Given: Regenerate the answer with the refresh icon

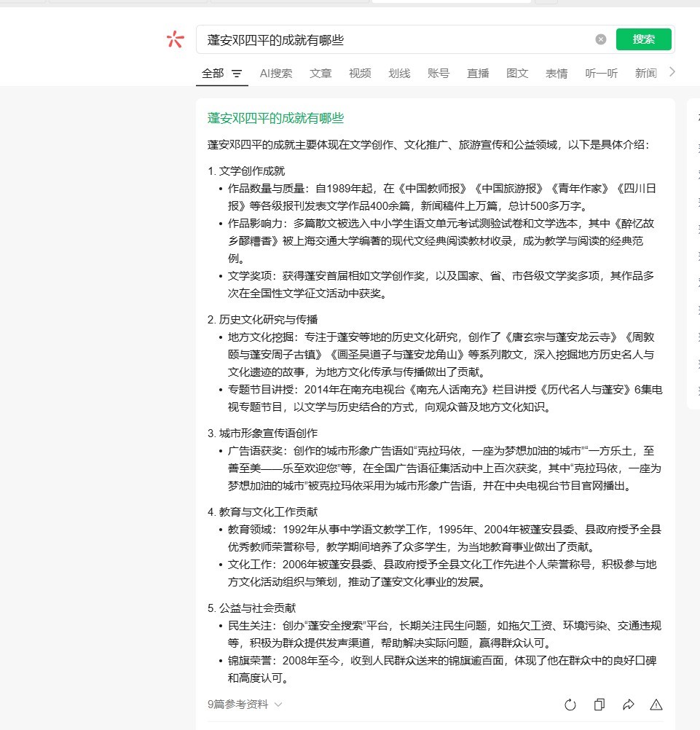Looking at the screenshot, I should [570, 705].
